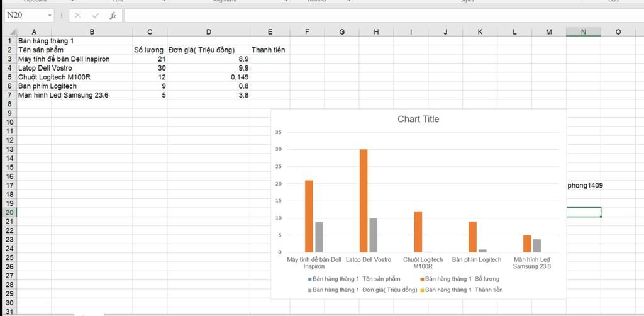Click the cell containing 'phong1409'
Viewport: 644px width, 316px height.
pyautogui.click(x=585, y=185)
